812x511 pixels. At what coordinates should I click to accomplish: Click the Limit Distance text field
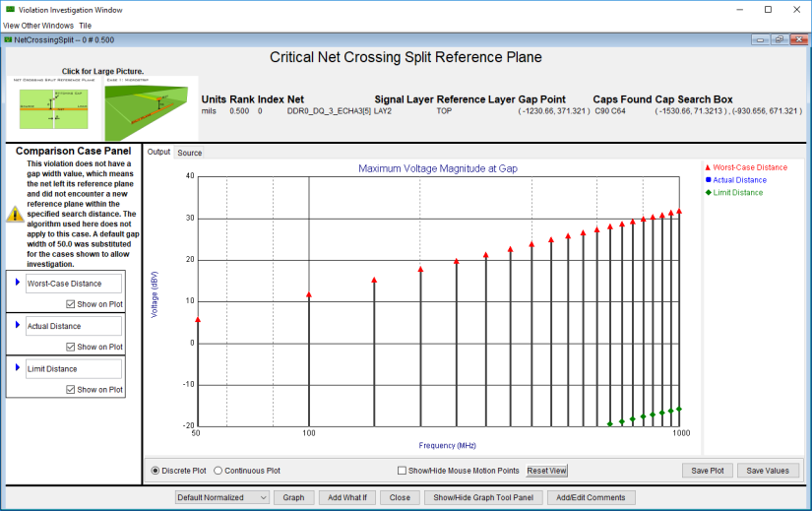coord(74,368)
